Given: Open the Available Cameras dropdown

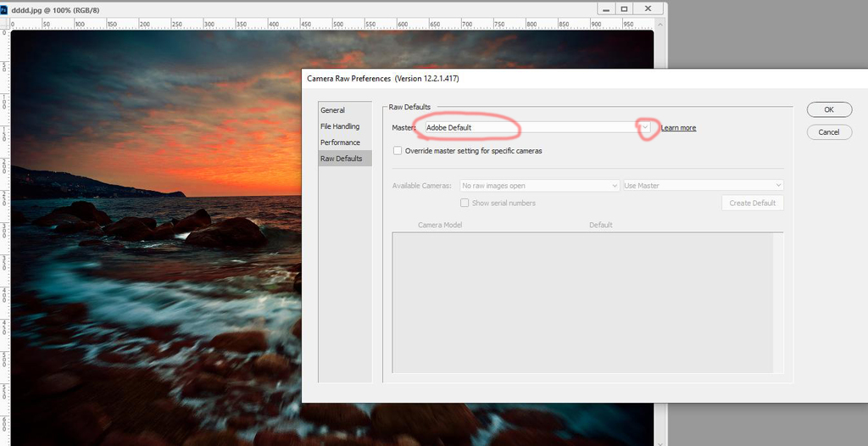Looking at the screenshot, I should point(539,186).
